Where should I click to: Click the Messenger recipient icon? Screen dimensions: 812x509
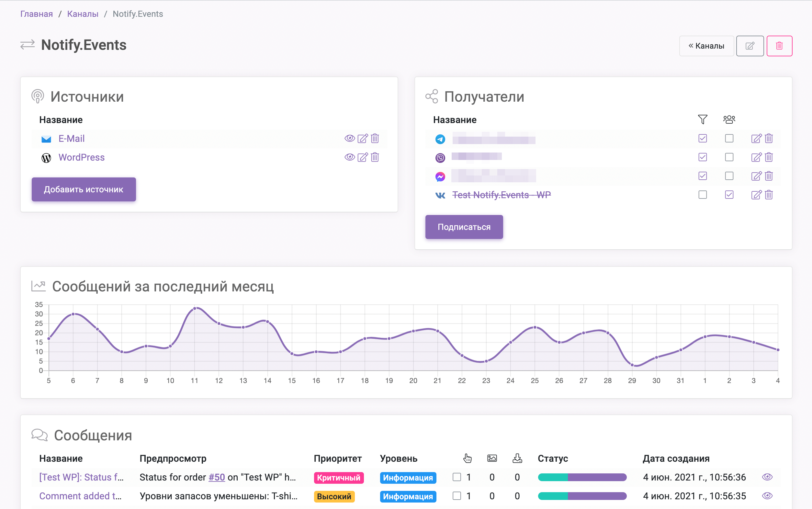[440, 176]
